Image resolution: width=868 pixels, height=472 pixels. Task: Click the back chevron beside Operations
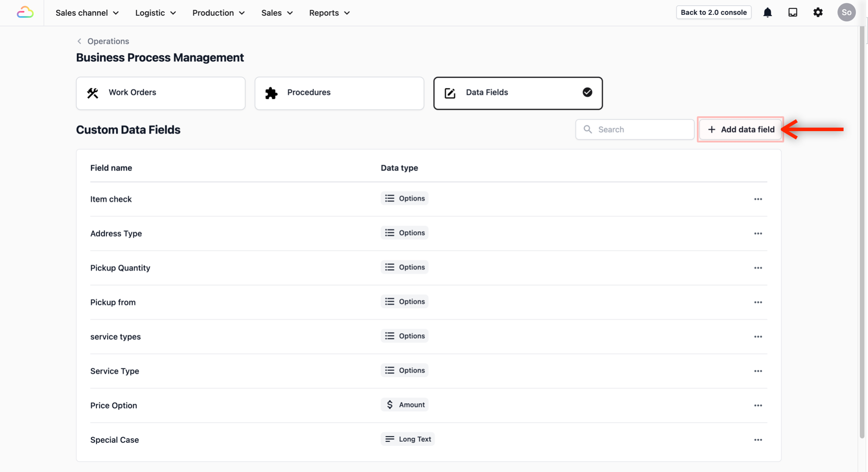[x=79, y=41]
